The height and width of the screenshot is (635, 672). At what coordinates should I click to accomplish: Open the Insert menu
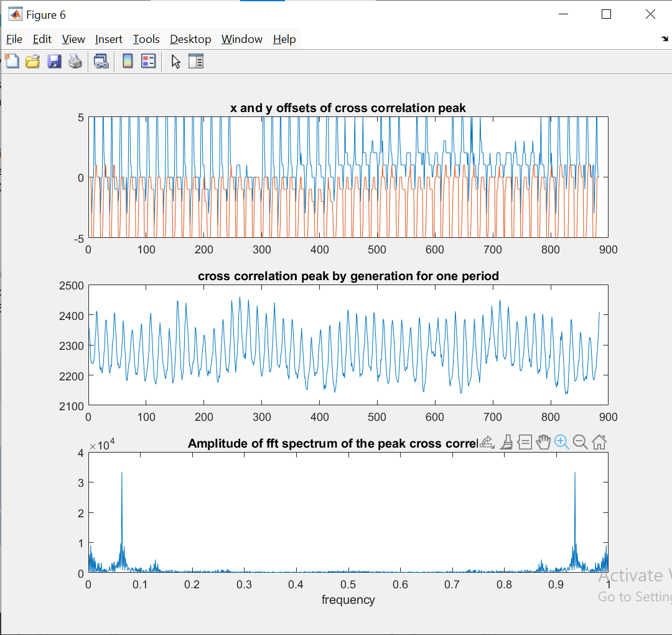pos(108,39)
